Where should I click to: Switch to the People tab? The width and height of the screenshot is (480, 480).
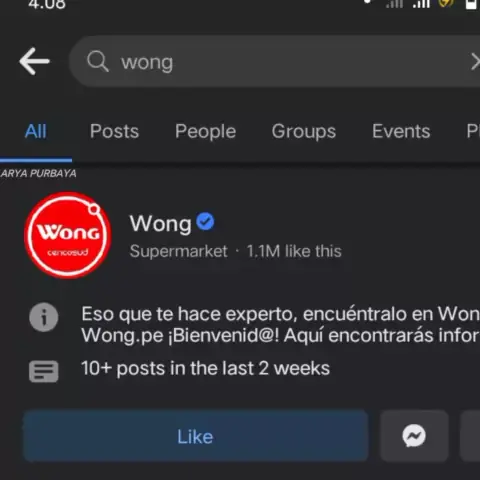pyautogui.click(x=206, y=132)
